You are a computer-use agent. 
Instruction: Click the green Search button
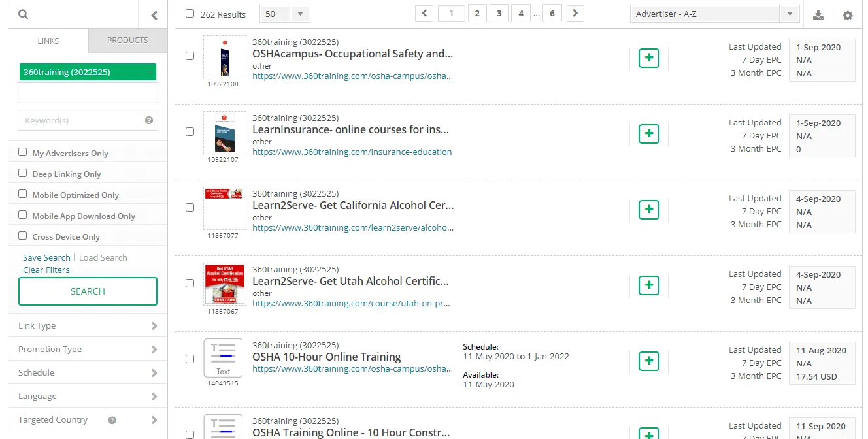pos(88,291)
